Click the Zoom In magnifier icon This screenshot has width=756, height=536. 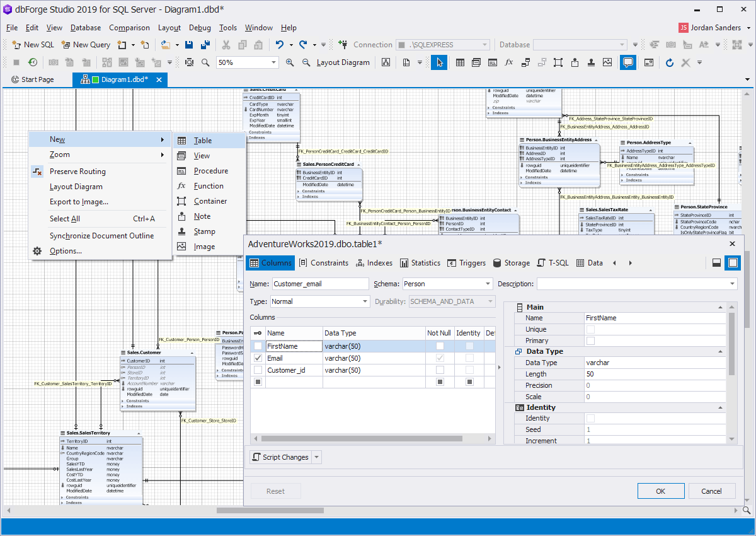click(x=290, y=62)
